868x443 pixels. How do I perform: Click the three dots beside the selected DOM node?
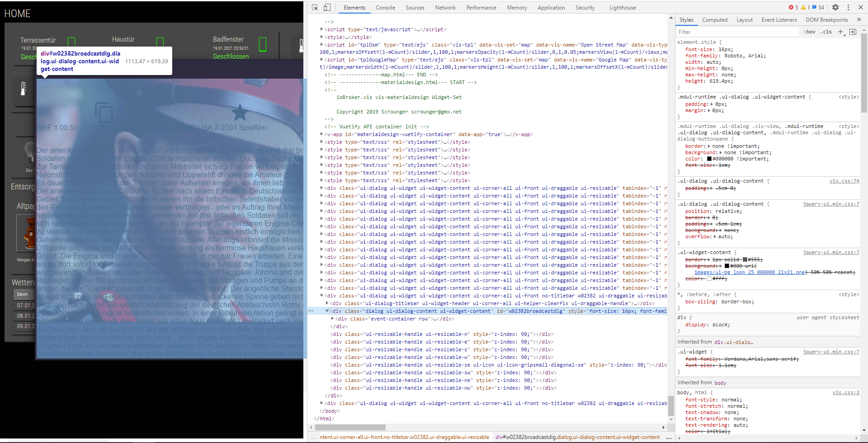(311, 311)
